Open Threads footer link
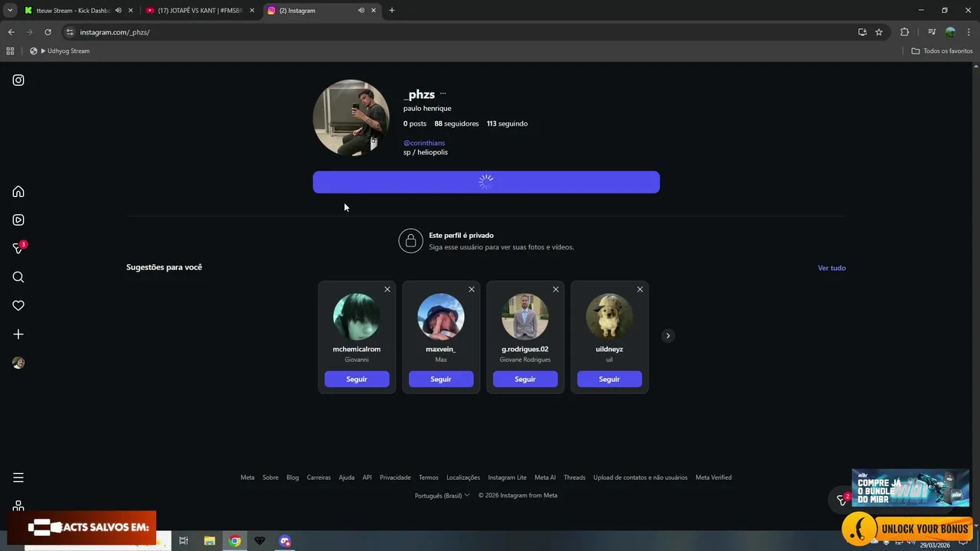Image resolution: width=980 pixels, height=551 pixels. click(x=574, y=478)
